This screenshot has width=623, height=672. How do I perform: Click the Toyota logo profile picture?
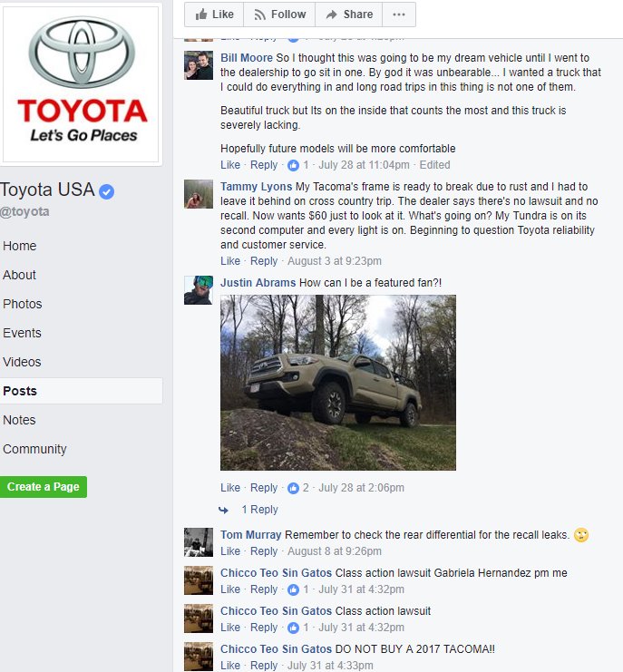tap(81, 83)
